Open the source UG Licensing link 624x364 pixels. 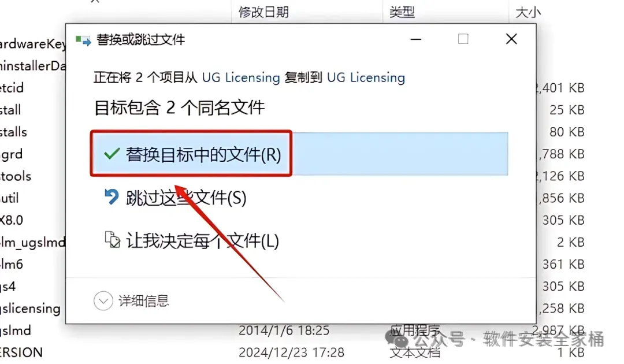pos(241,77)
